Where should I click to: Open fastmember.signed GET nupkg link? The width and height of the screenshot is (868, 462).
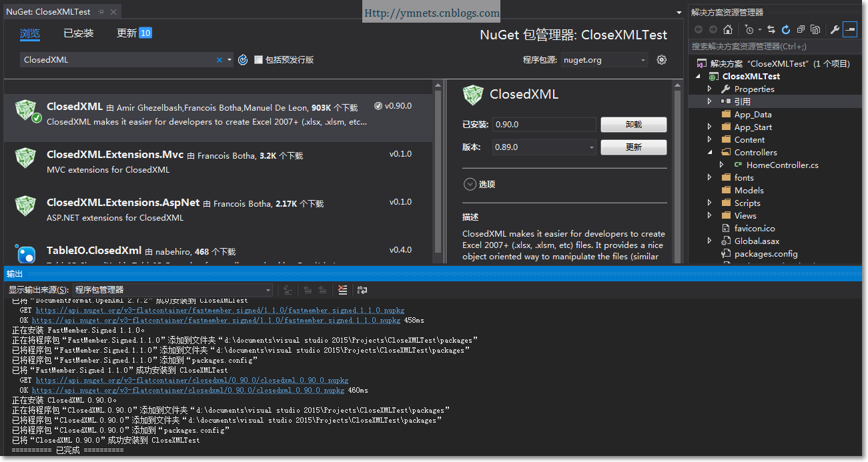[220, 311]
